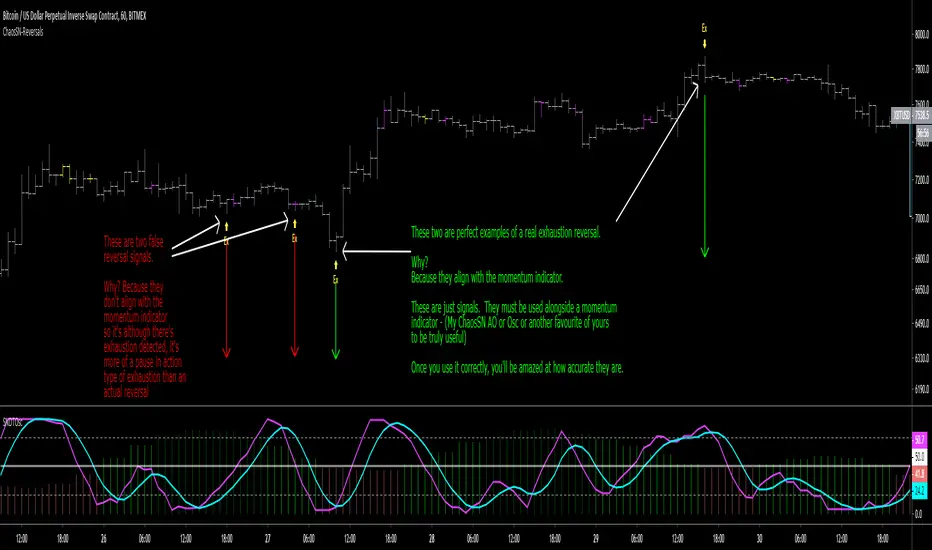Click the 6190.0 price axis label
The image size is (932, 550).
pyautogui.click(x=921, y=389)
